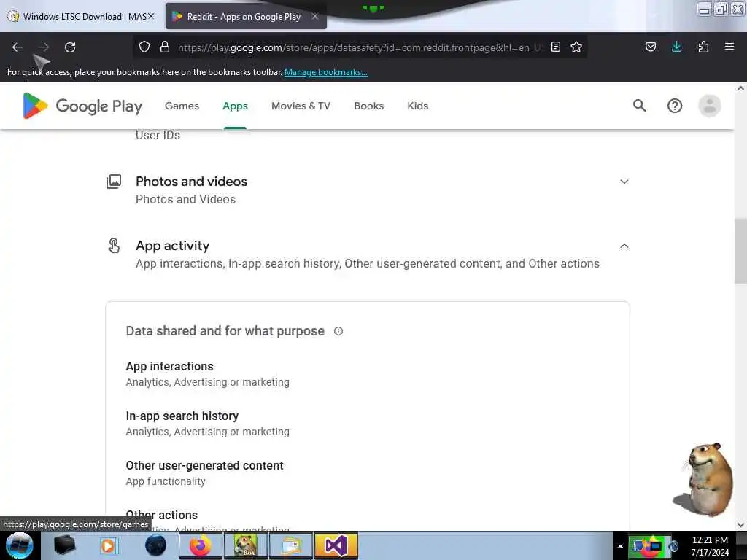Screen dimensions: 747x560
Task: Select the Reddit Apps on Google Play tab
Action: click(x=244, y=16)
